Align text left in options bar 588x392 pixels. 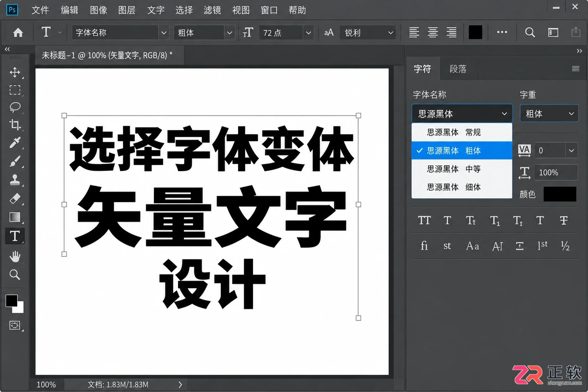[x=414, y=32]
